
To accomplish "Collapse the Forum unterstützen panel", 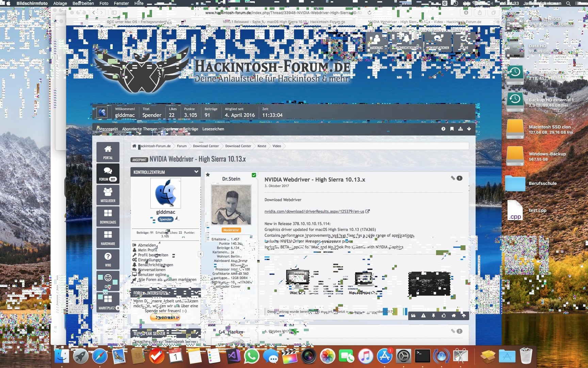I will (x=196, y=293).
